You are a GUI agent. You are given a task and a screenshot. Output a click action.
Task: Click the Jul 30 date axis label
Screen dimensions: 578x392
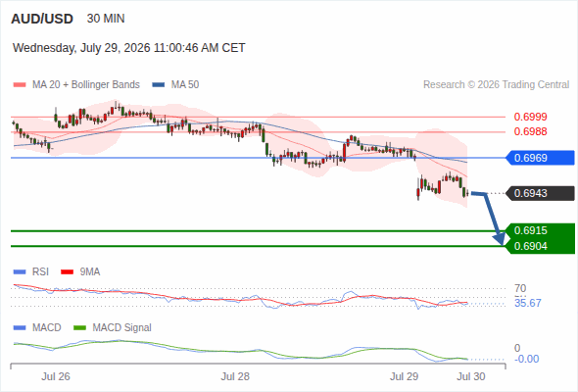[471, 376]
